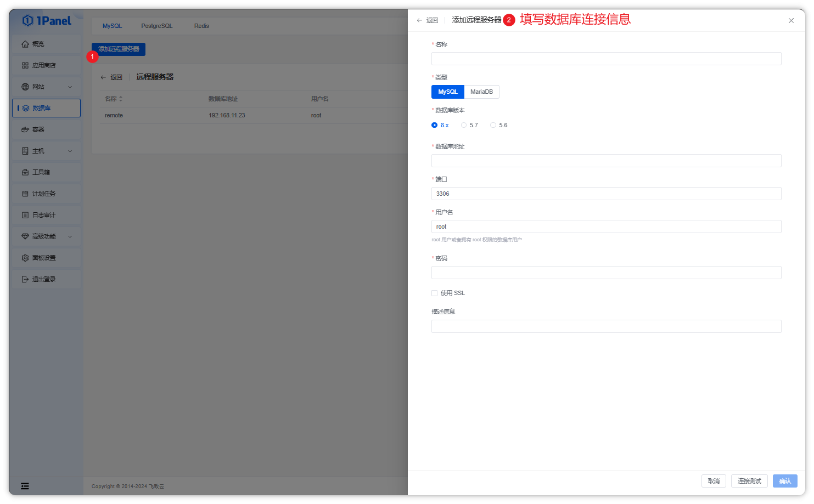
Task: Open 退出登录 in the sidebar menu
Action: (x=46, y=279)
